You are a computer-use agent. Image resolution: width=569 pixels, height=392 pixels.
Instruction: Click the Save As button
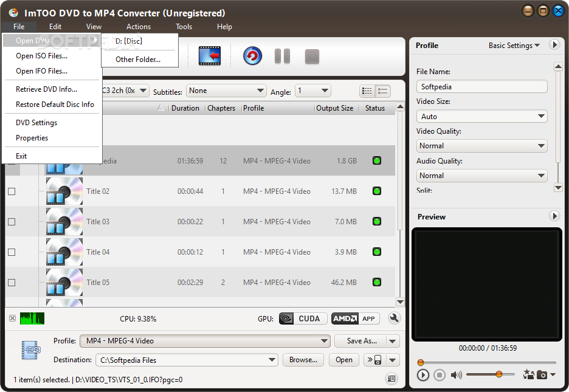coord(361,341)
